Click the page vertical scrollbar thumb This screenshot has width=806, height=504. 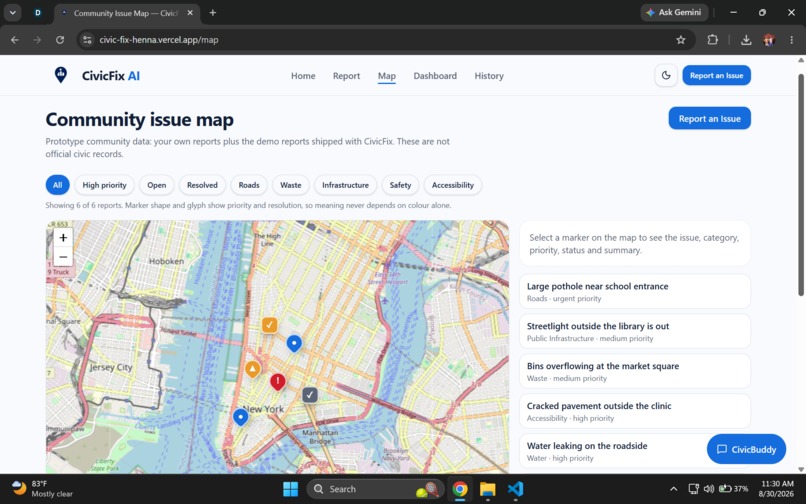(800, 185)
